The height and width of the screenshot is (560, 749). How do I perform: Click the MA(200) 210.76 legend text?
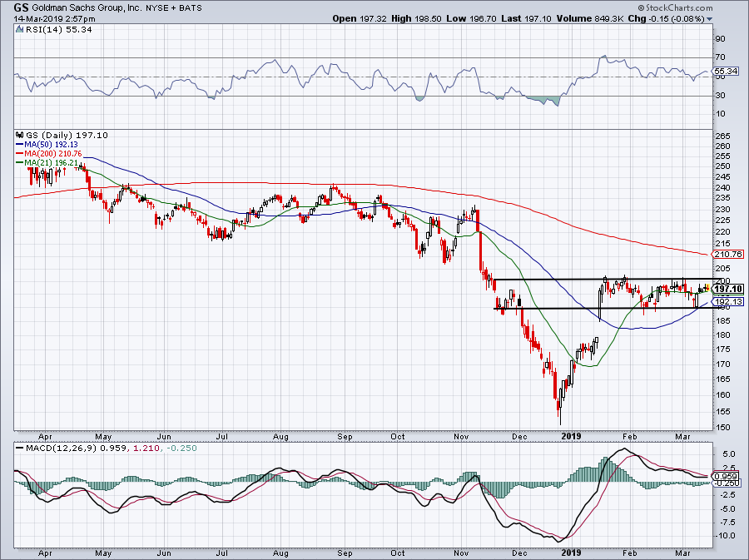pos(53,154)
